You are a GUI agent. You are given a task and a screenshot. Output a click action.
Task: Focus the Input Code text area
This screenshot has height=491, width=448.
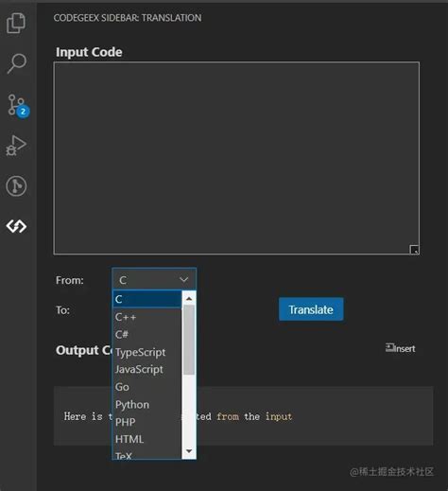pyautogui.click(x=236, y=158)
